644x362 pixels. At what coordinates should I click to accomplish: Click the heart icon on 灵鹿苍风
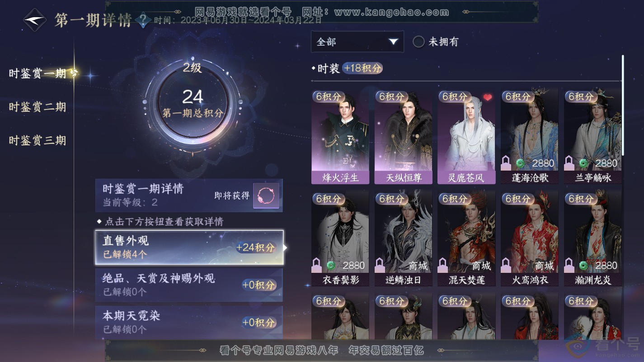point(487,97)
